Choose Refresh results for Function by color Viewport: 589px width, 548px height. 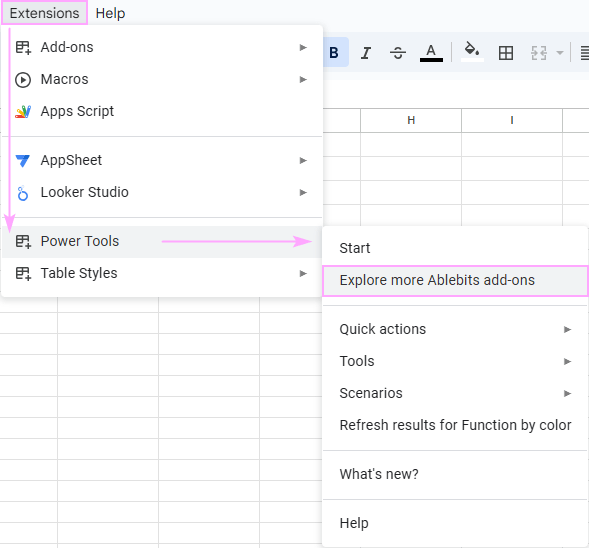[x=455, y=426]
